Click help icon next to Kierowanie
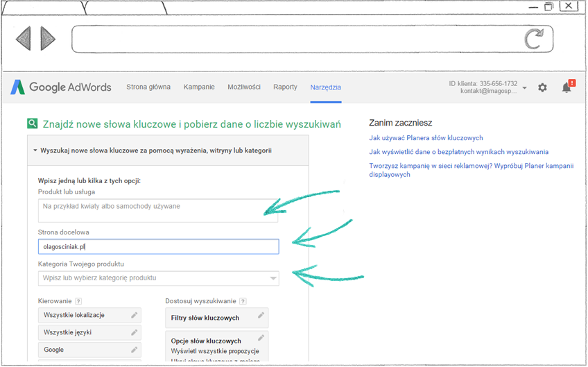 pyautogui.click(x=78, y=301)
